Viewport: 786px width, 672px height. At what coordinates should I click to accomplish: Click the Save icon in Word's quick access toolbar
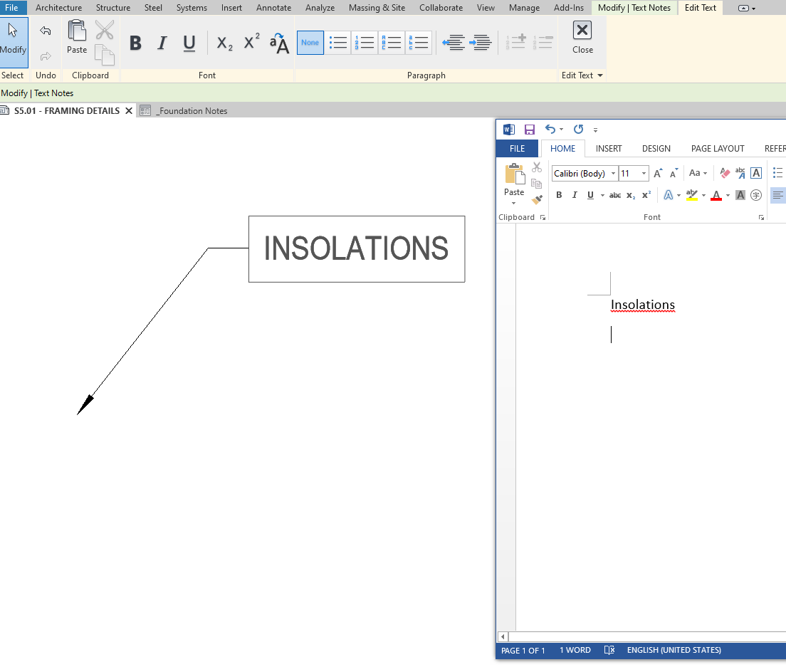tap(530, 130)
